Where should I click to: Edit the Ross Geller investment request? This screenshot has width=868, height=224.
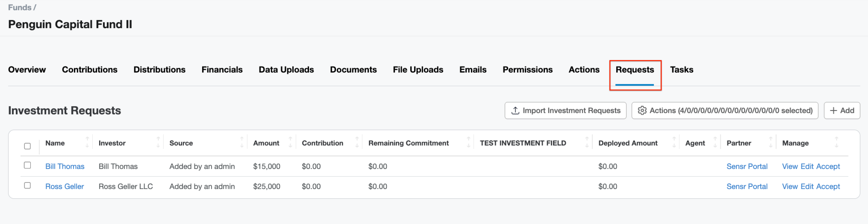point(807,186)
